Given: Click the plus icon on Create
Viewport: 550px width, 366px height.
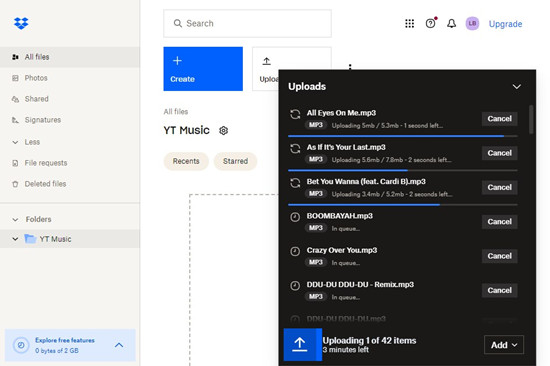Looking at the screenshot, I should click(x=177, y=61).
